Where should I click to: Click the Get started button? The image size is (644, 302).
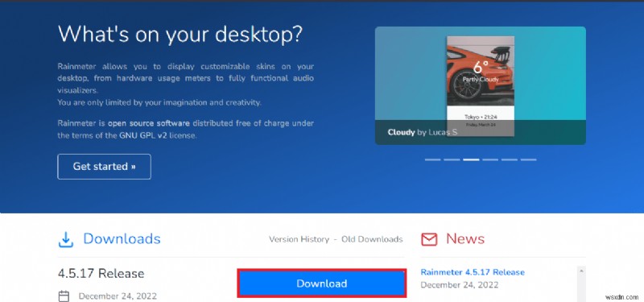coord(104,167)
